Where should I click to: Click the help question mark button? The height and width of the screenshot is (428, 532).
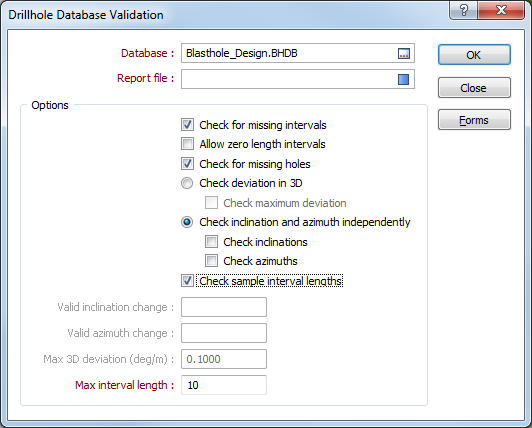(x=463, y=10)
